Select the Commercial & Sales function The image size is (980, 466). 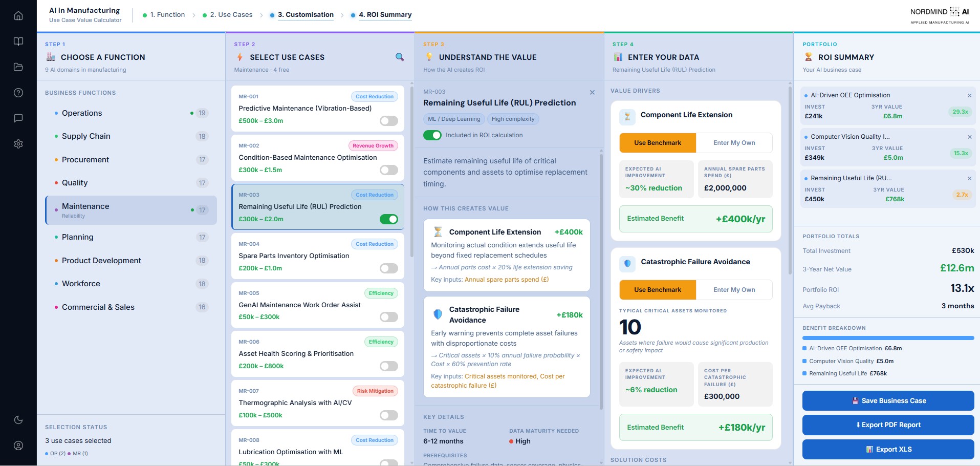131,307
